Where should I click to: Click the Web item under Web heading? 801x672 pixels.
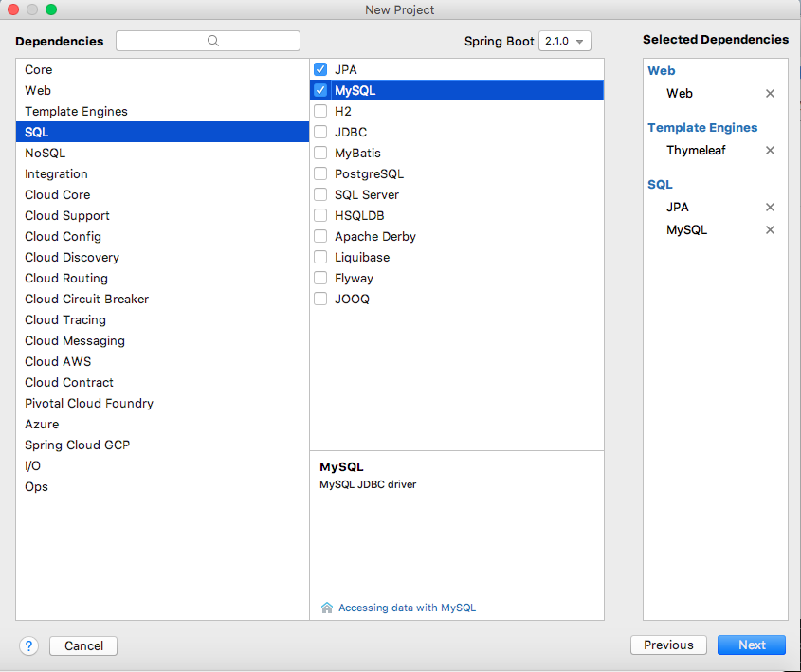(x=680, y=94)
